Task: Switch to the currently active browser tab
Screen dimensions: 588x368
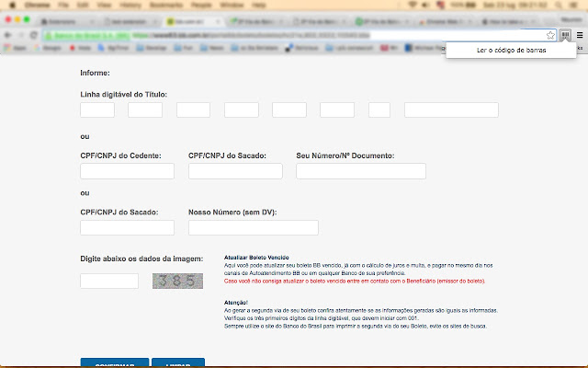Action: click(x=193, y=22)
